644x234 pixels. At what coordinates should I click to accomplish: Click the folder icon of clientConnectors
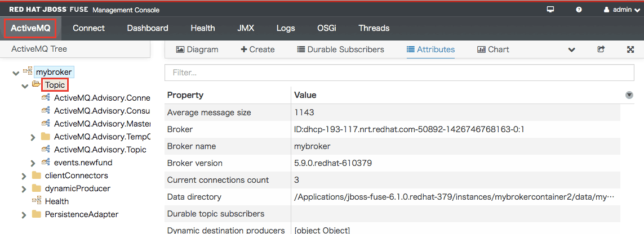pyautogui.click(x=37, y=175)
